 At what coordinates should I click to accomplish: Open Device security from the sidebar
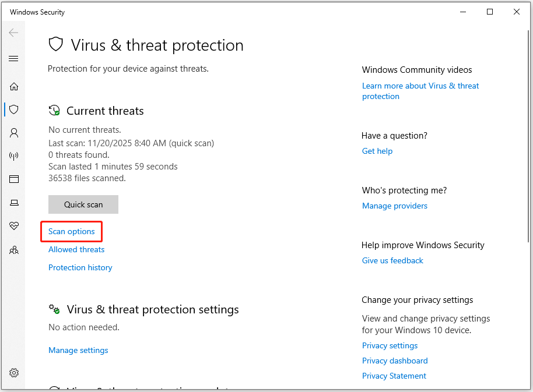(14, 202)
